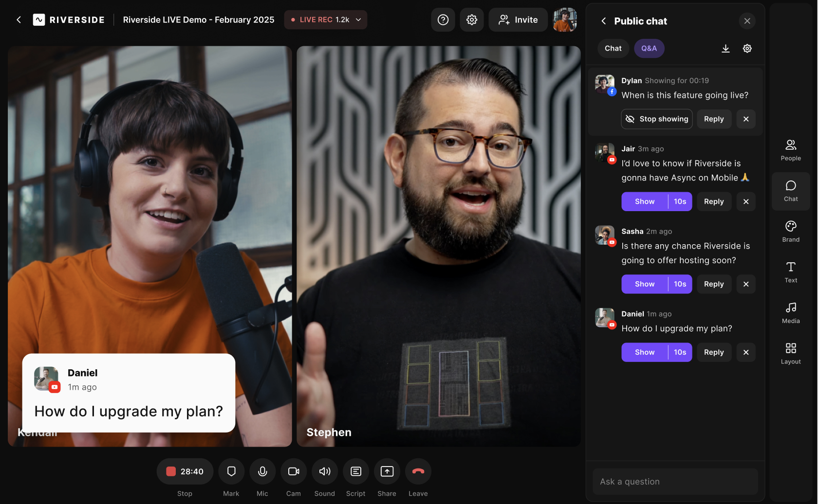The image size is (819, 504).
Task: Share your screen
Action: pyautogui.click(x=387, y=471)
